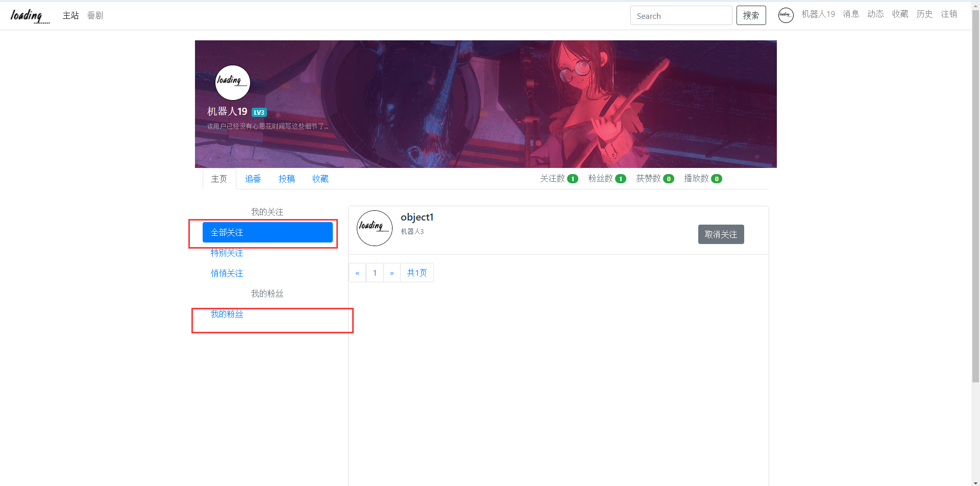Image resolution: width=980 pixels, height=486 pixels.
Task: Open 动态 feed link
Action: pos(875,14)
